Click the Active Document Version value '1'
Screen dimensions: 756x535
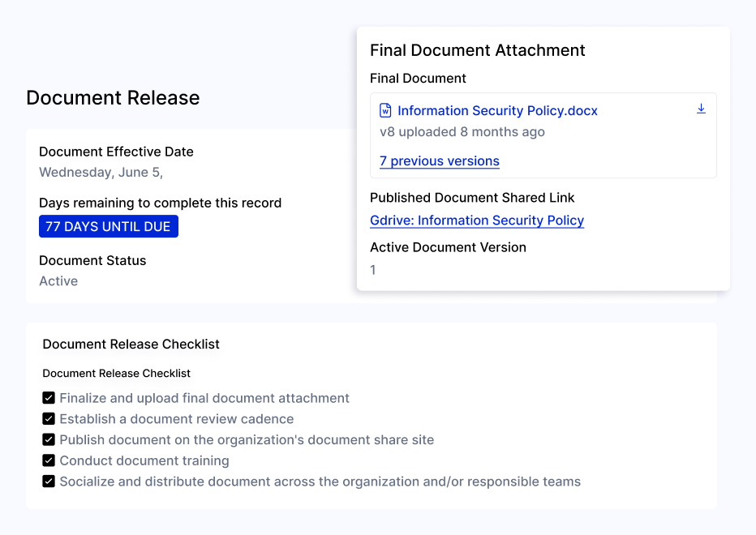tap(373, 270)
